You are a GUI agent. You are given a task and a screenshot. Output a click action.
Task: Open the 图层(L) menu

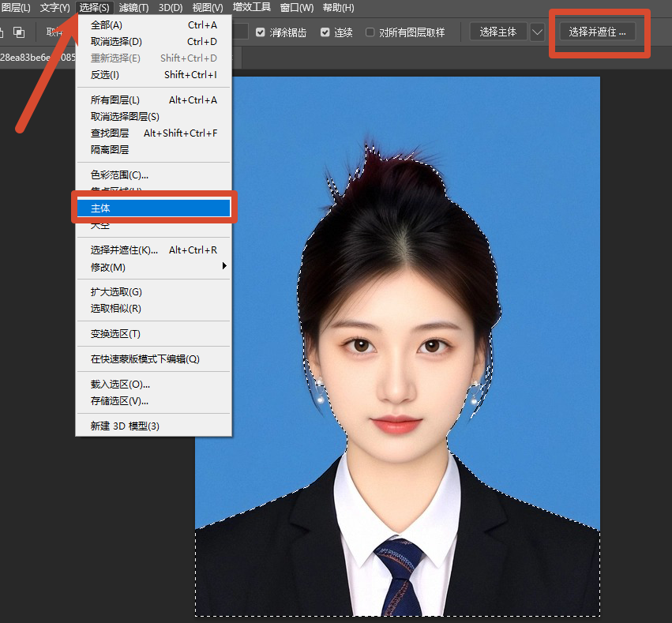(16, 8)
